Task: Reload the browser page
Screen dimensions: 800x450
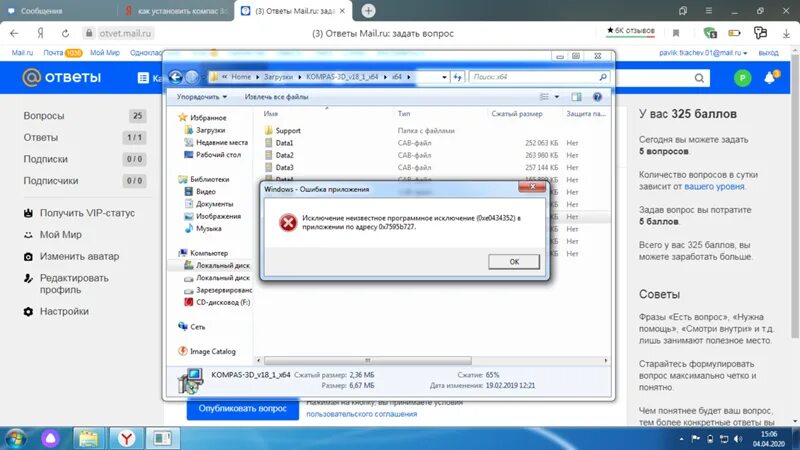Action: pyautogui.click(x=65, y=33)
